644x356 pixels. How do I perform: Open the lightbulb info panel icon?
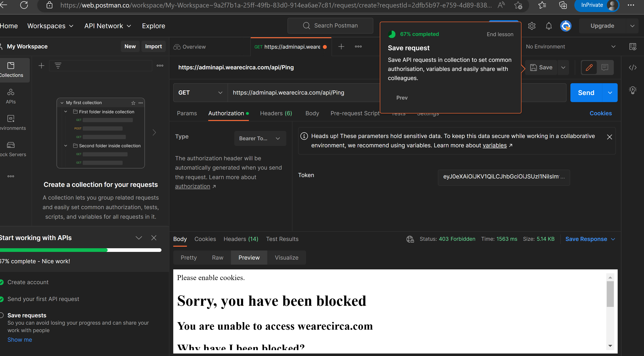(632, 90)
